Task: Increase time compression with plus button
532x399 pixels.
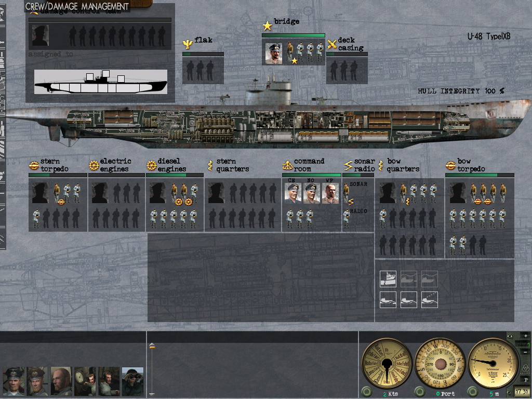Action: tap(525, 336)
